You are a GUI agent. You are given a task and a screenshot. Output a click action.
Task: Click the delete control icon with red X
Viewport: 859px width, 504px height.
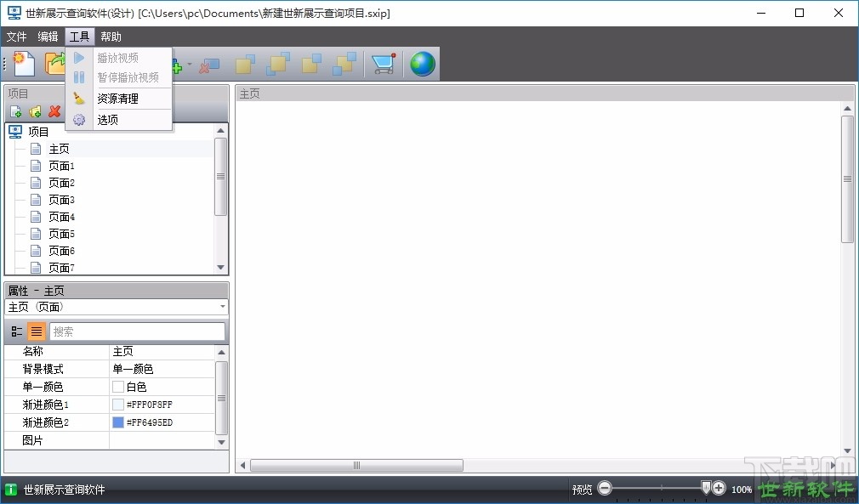(208, 65)
